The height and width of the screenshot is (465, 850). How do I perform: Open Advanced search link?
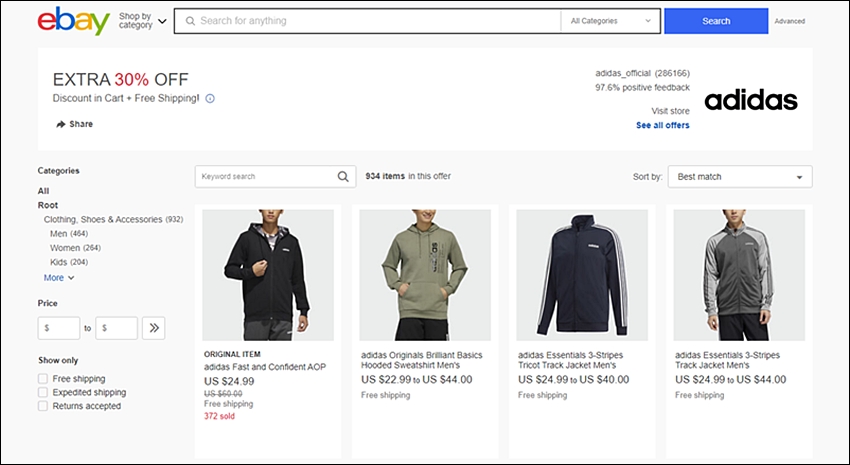pos(789,21)
